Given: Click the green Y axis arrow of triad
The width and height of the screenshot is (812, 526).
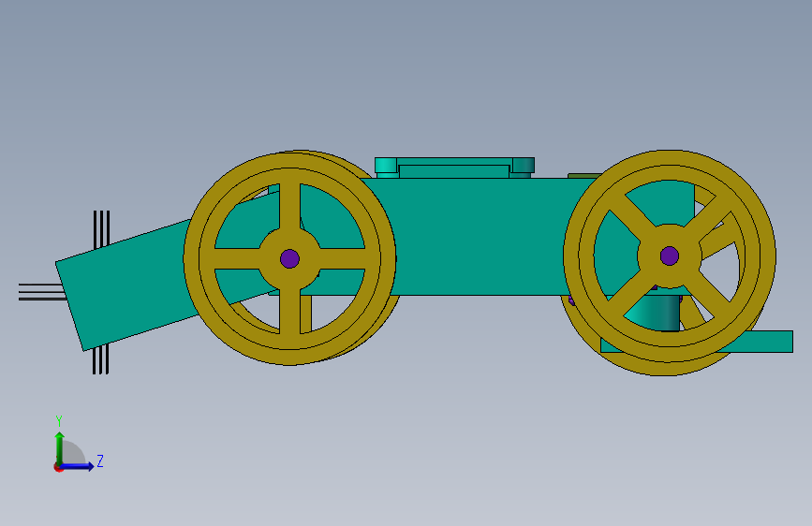Looking at the screenshot, I should 60,448.
